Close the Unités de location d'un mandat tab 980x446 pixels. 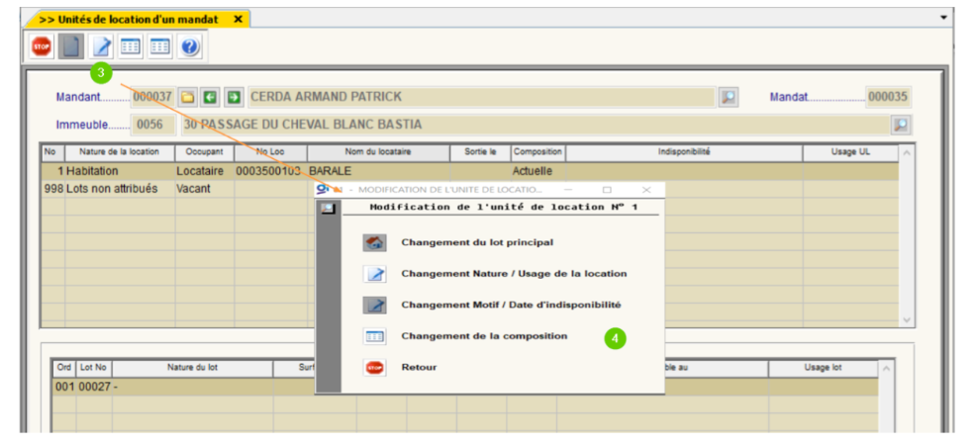click(238, 19)
